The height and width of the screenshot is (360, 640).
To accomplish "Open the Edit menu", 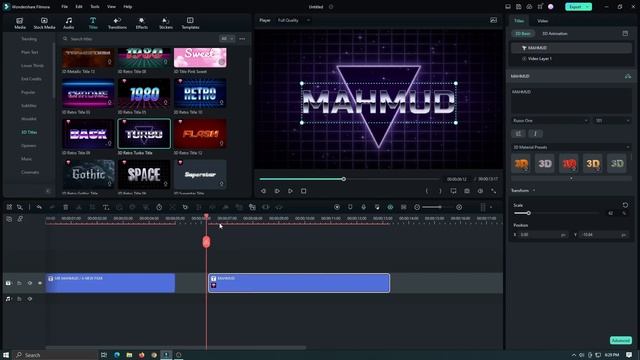I will [79, 7].
